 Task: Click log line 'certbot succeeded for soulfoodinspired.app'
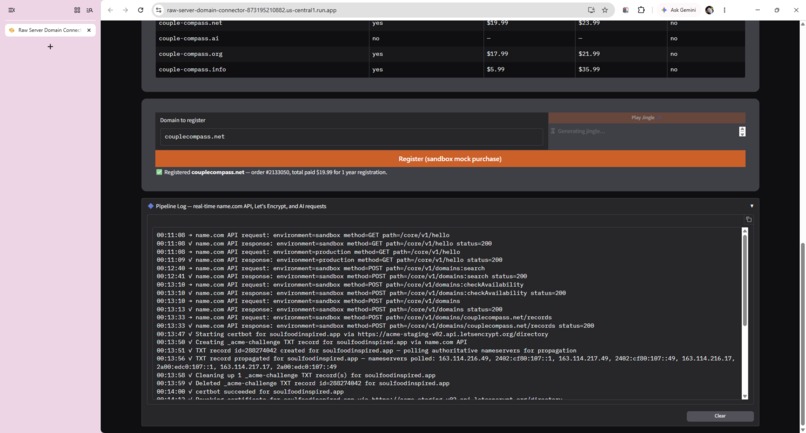(x=250, y=392)
